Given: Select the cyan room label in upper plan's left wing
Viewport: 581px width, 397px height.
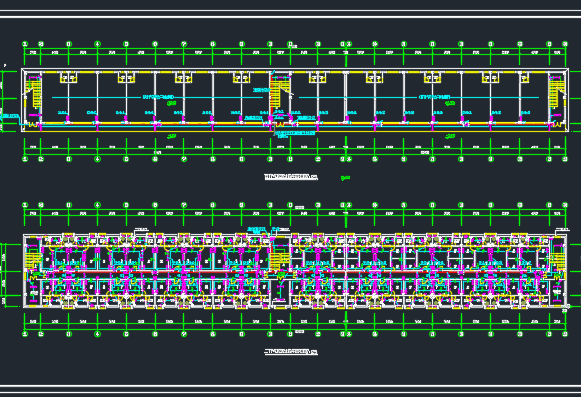Looking at the screenshot, I should (159, 97).
